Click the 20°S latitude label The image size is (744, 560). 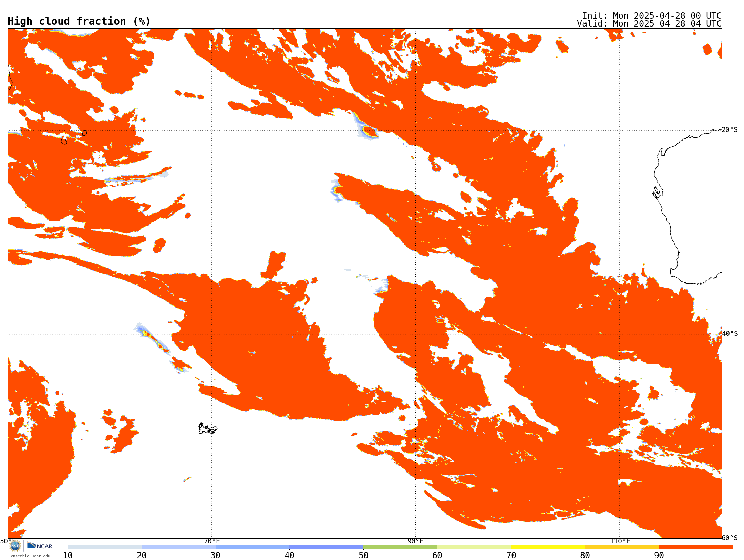click(x=730, y=130)
